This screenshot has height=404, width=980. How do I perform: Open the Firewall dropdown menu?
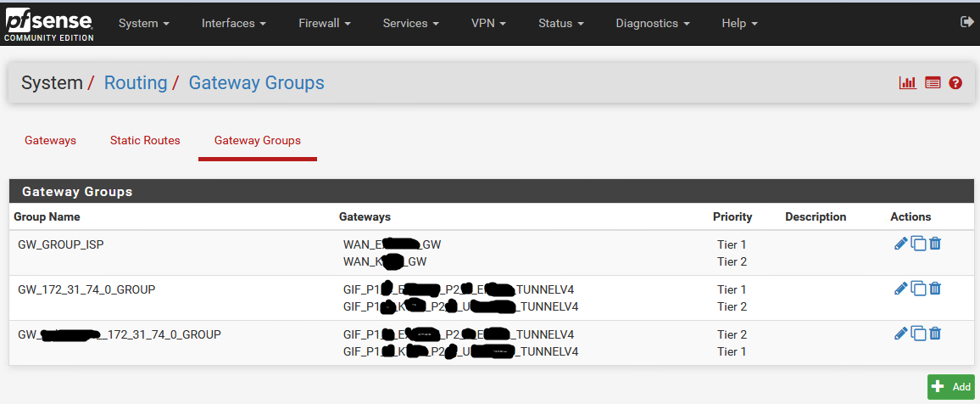point(325,23)
